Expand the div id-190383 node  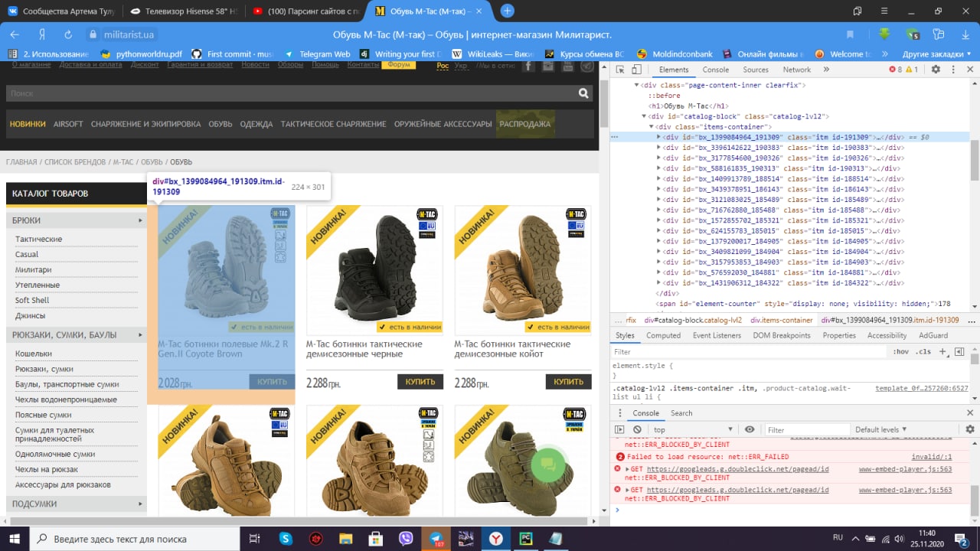659,148
